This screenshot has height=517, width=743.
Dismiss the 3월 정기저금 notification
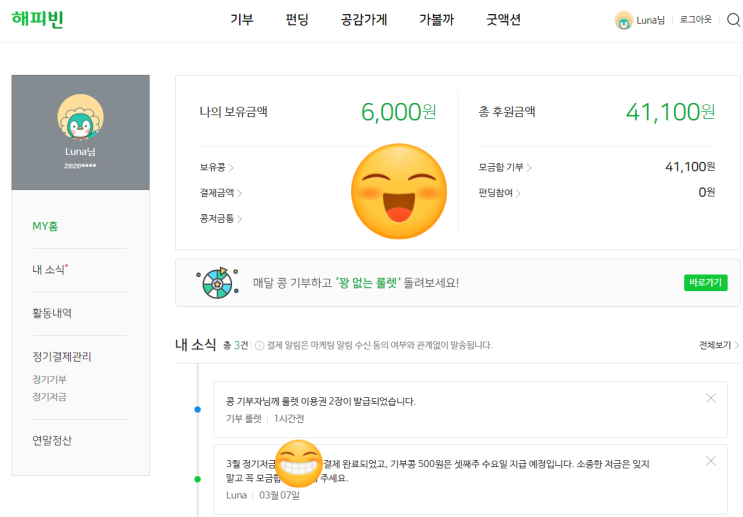(711, 461)
